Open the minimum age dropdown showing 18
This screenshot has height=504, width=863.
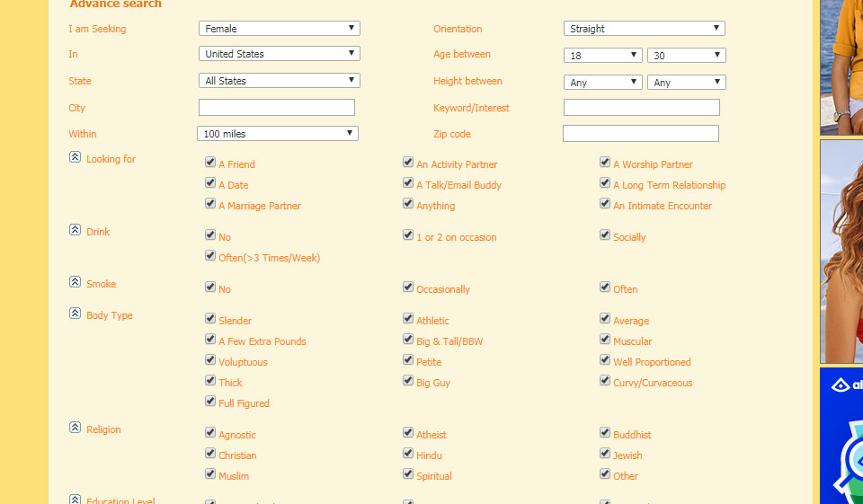tap(602, 56)
